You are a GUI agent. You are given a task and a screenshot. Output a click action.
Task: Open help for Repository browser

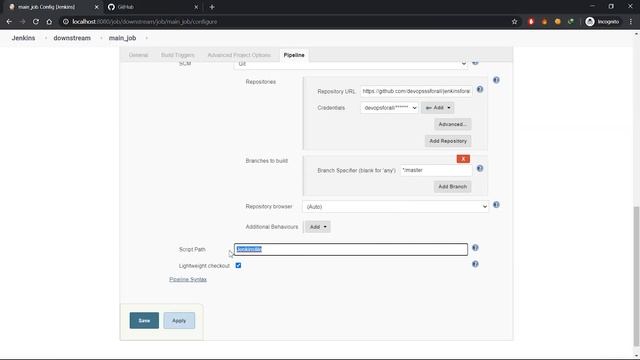pos(496,205)
